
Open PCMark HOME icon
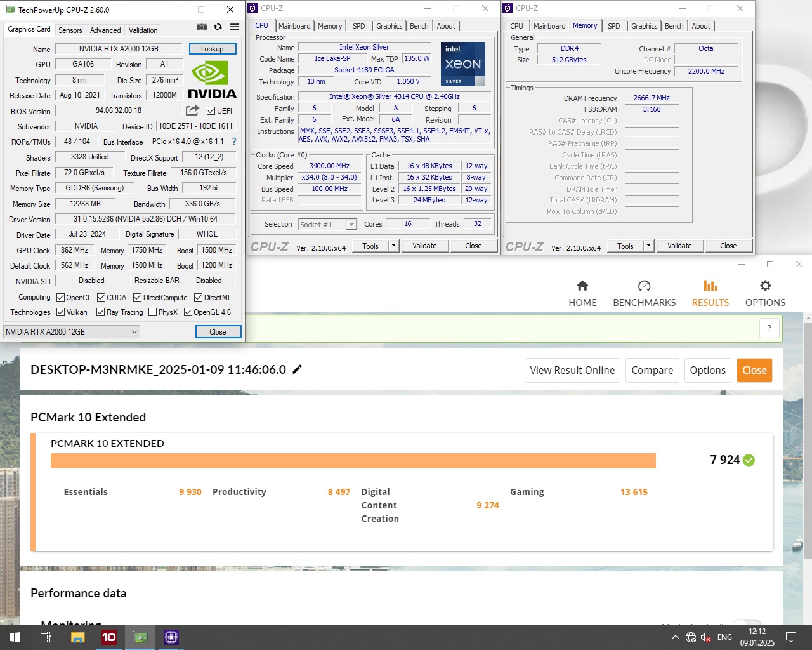pos(582,286)
